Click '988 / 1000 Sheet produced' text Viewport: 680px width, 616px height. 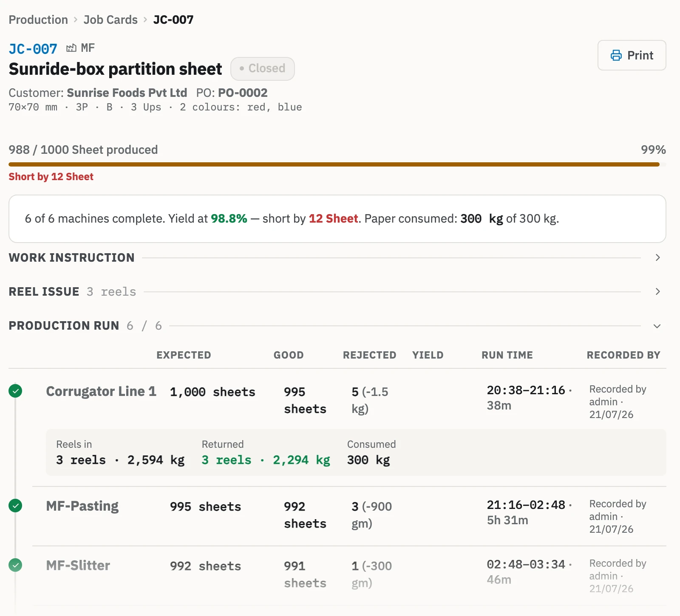[83, 150]
